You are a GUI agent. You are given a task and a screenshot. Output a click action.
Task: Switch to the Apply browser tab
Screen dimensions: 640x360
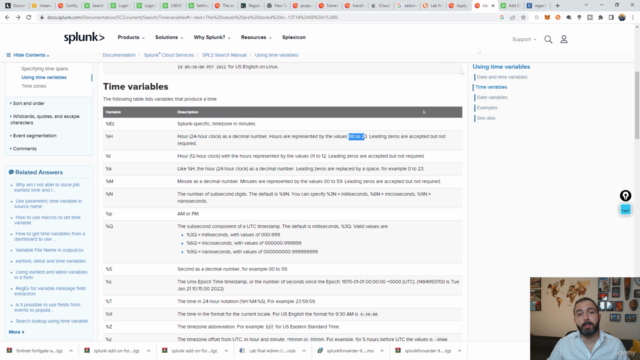click(459, 5)
